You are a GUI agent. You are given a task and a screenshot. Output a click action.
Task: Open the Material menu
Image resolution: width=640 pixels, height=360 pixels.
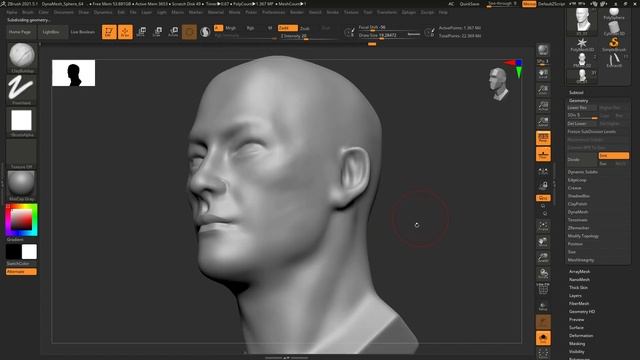[216, 12]
